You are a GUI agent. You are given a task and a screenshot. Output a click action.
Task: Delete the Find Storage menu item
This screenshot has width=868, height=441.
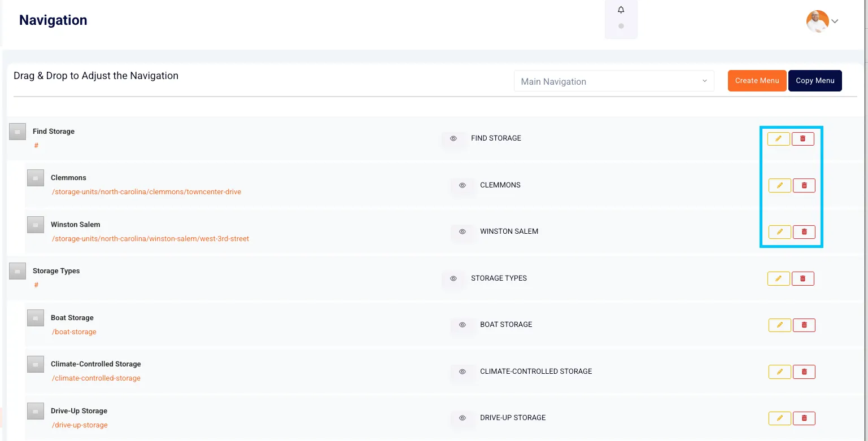[x=803, y=138]
